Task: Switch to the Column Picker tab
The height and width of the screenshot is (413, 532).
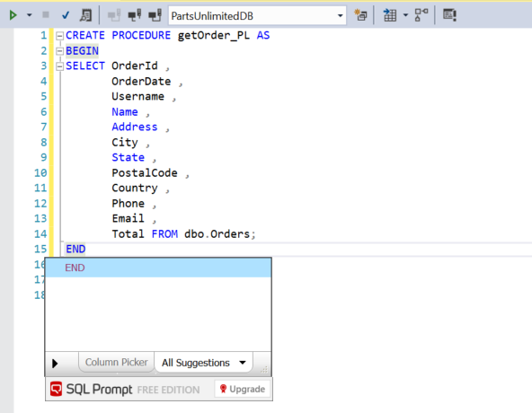Action: [x=117, y=362]
